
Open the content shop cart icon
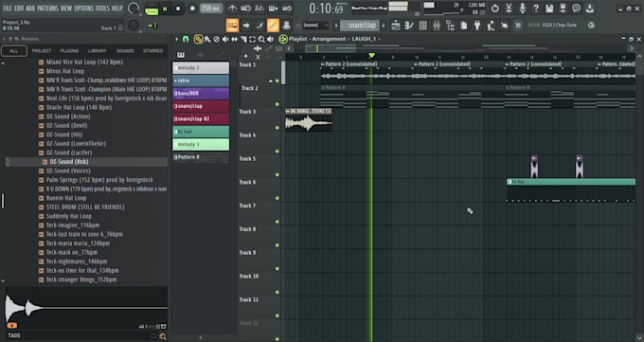click(518, 26)
